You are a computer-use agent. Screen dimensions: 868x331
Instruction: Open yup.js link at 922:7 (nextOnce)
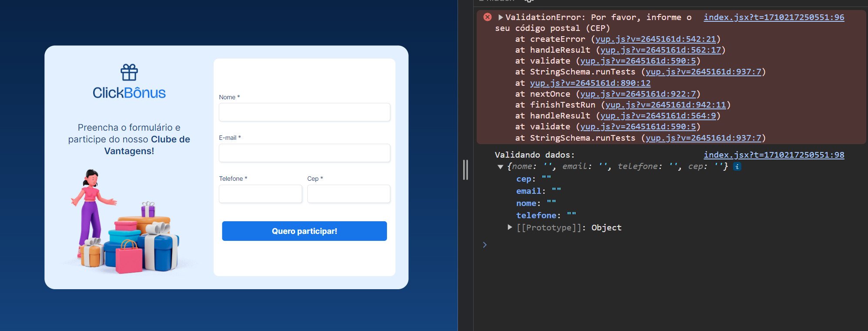(x=638, y=94)
